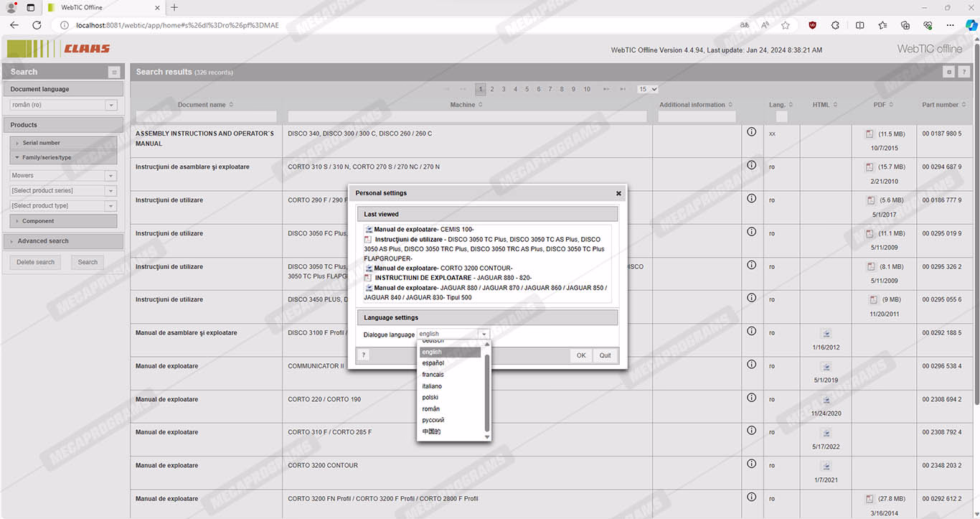The height and width of the screenshot is (519, 980).
Task: Click the Delete search button
Action: pyautogui.click(x=35, y=262)
